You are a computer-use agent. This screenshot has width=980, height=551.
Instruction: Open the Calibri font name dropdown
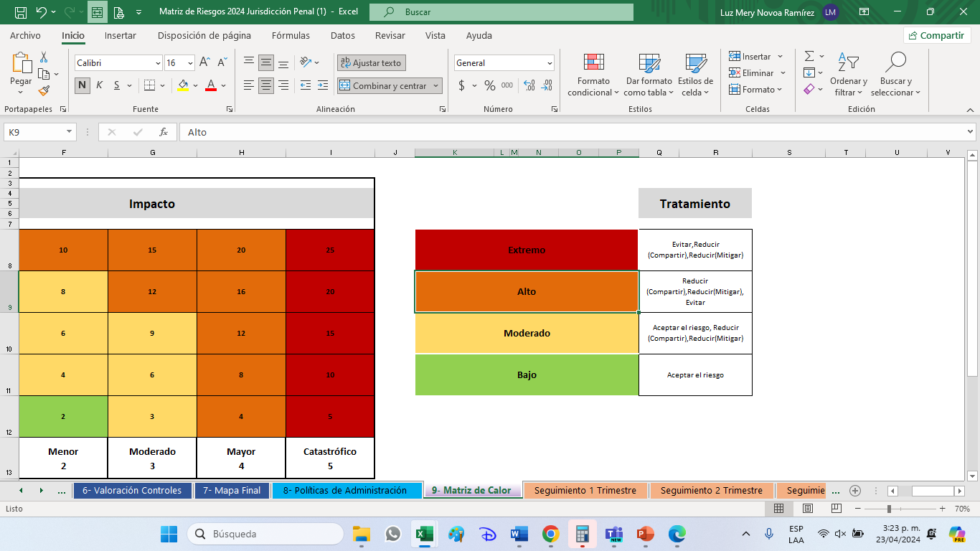pyautogui.click(x=157, y=63)
